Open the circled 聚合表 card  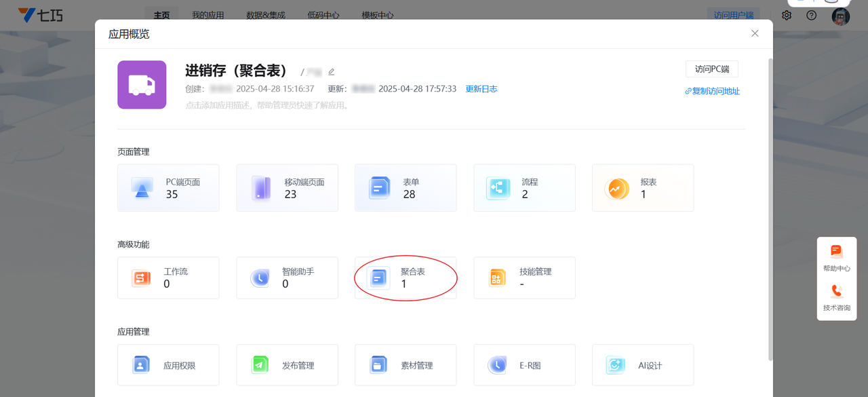406,278
